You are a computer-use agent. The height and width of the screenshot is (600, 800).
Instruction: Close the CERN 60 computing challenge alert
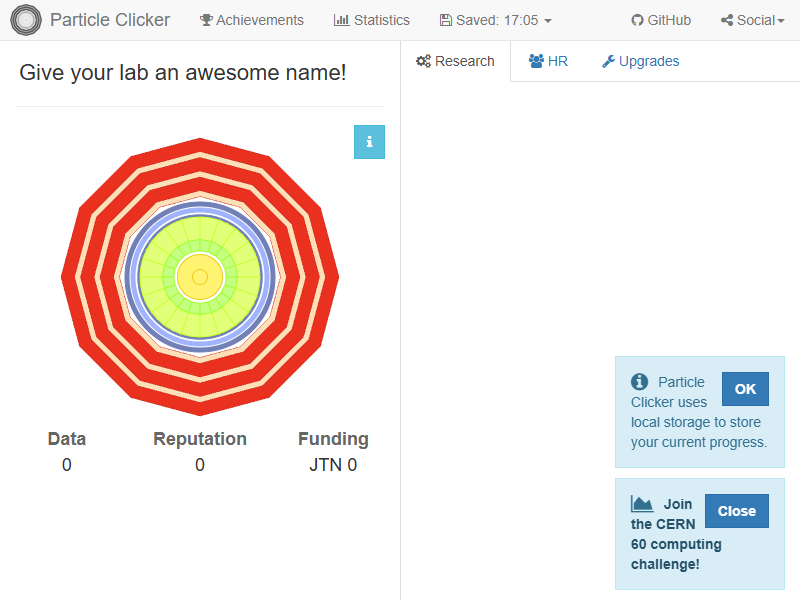736,511
